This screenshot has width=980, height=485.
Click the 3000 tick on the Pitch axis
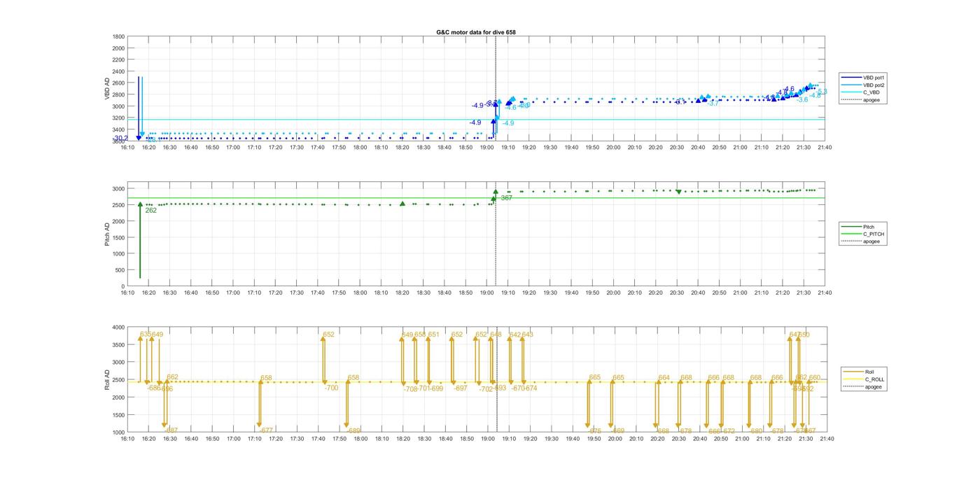(118, 189)
